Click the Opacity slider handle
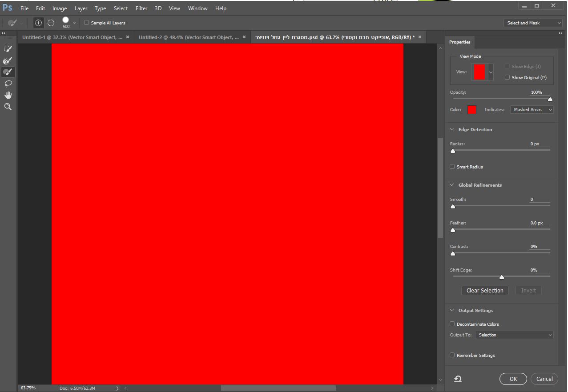This screenshot has height=392, width=568. [x=550, y=99]
